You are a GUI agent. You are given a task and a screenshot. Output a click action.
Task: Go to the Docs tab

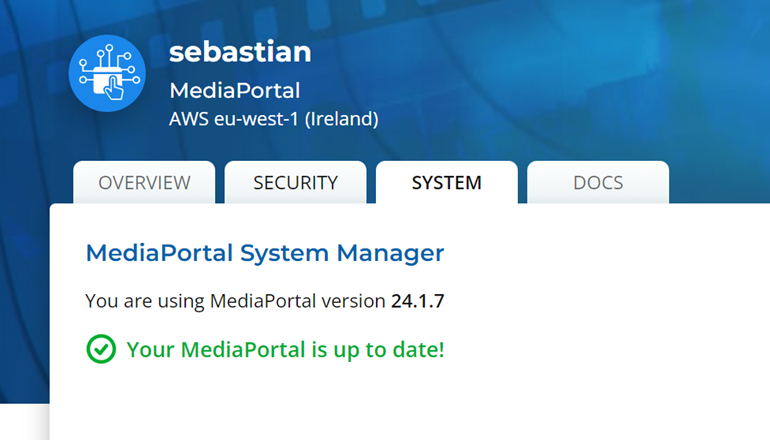coord(598,183)
